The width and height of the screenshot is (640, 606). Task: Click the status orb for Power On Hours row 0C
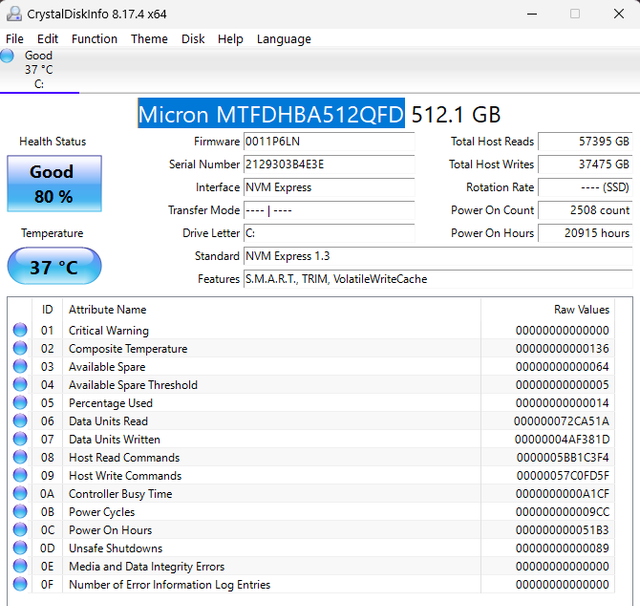pos(20,530)
